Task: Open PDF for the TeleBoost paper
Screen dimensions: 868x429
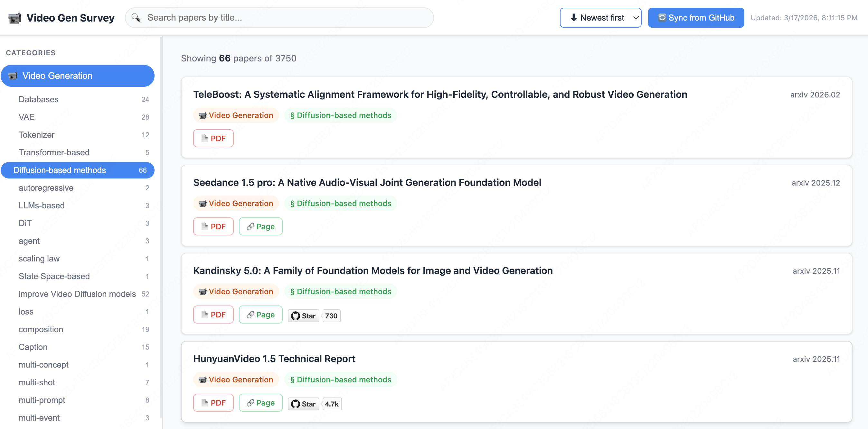Action: (213, 138)
